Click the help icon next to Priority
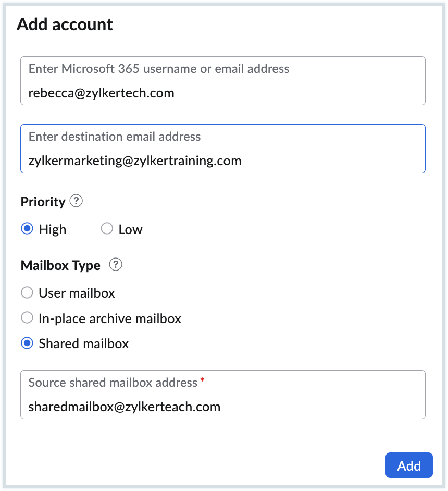This screenshot has width=448, height=491. coord(76,201)
